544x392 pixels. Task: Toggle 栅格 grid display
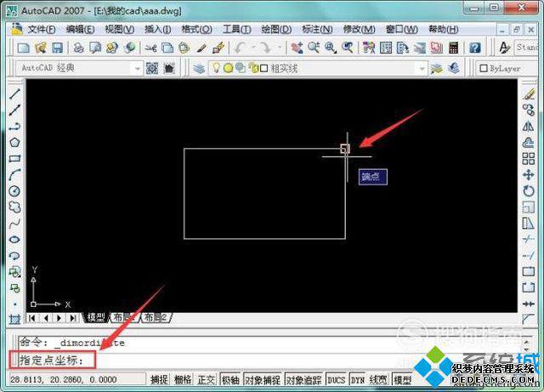[183, 379]
